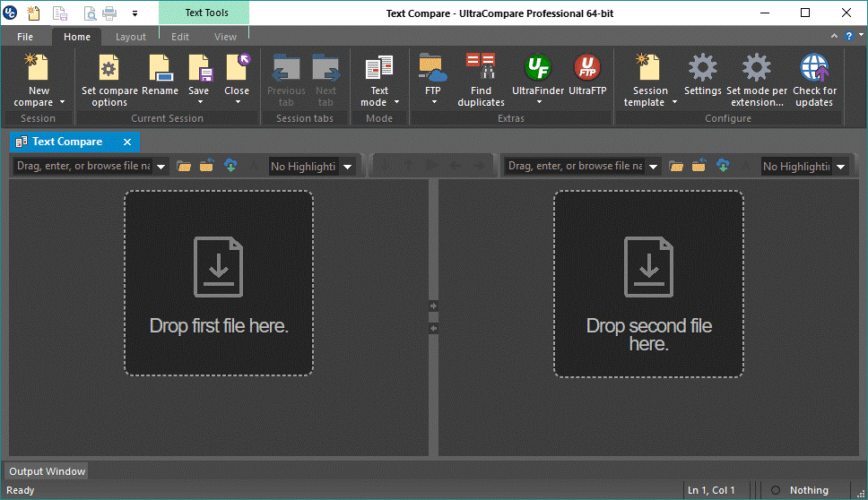
Task: Switch to the View ribbon tab
Action: pyautogui.click(x=225, y=37)
